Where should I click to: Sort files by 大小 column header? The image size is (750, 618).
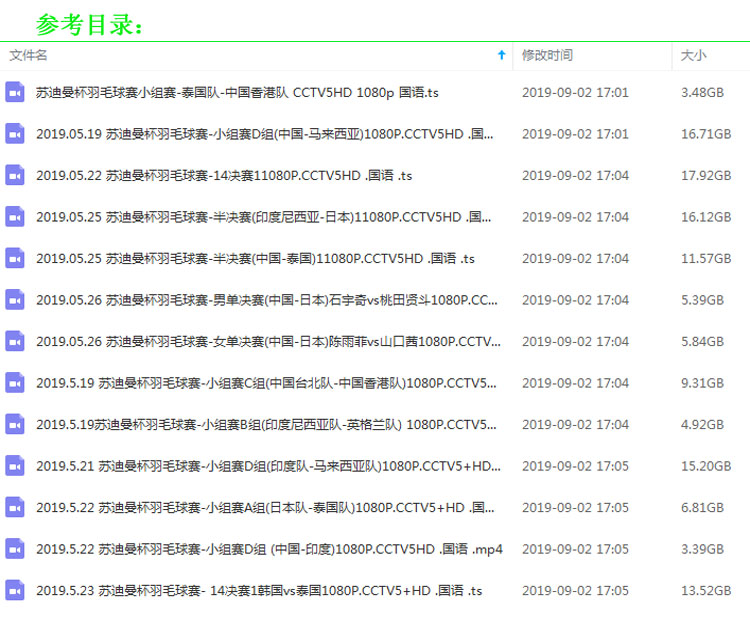693,56
